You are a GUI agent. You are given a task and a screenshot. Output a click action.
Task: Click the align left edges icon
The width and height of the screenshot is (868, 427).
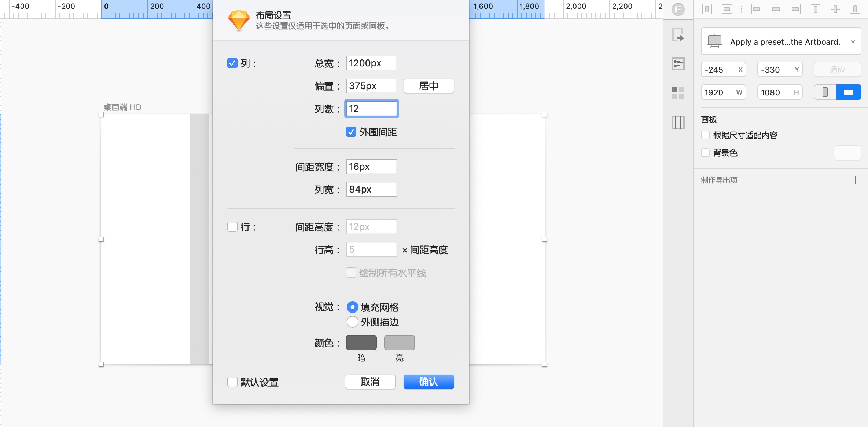pyautogui.click(x=756, y=9)
